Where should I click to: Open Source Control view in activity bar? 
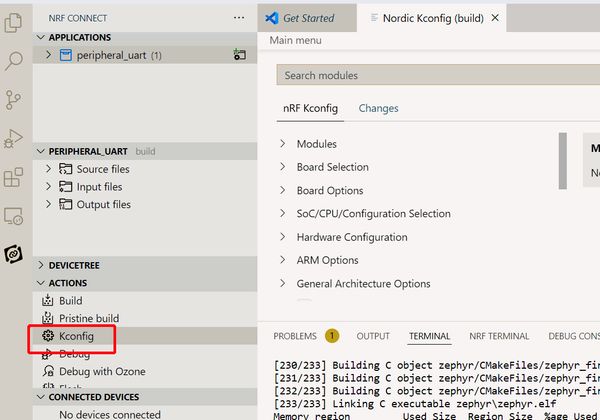13,100
